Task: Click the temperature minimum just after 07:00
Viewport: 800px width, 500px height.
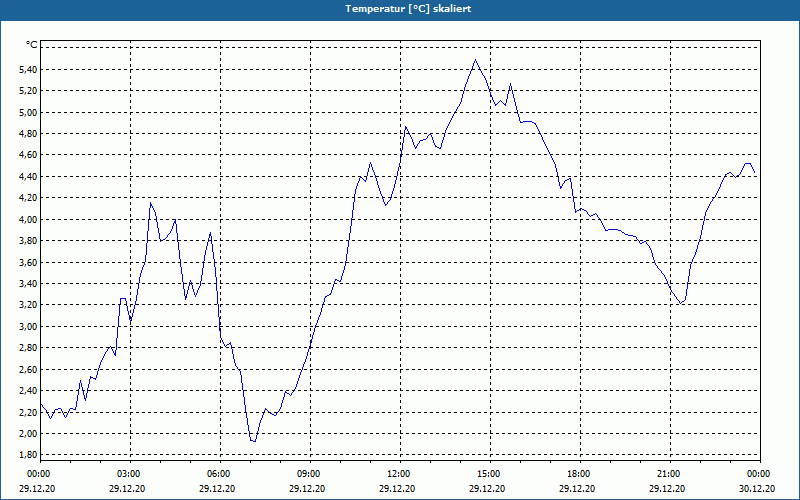Action: (254, 441)
